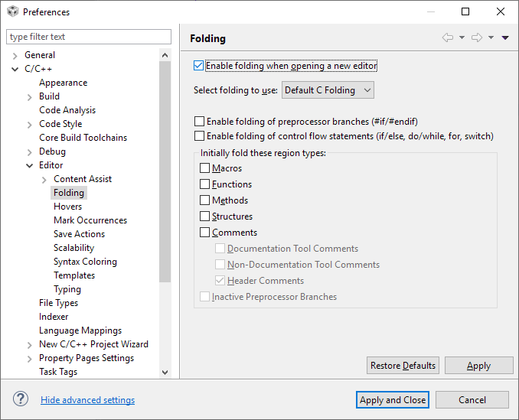This screenshot has width=519, height=420.
Task: Select the Folding tree item
Action: coord(69,193)
